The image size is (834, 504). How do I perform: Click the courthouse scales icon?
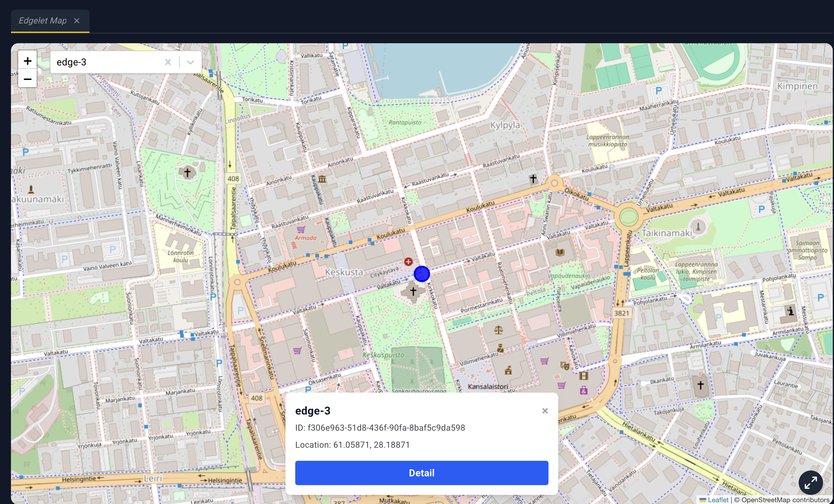tap(498, 330)
